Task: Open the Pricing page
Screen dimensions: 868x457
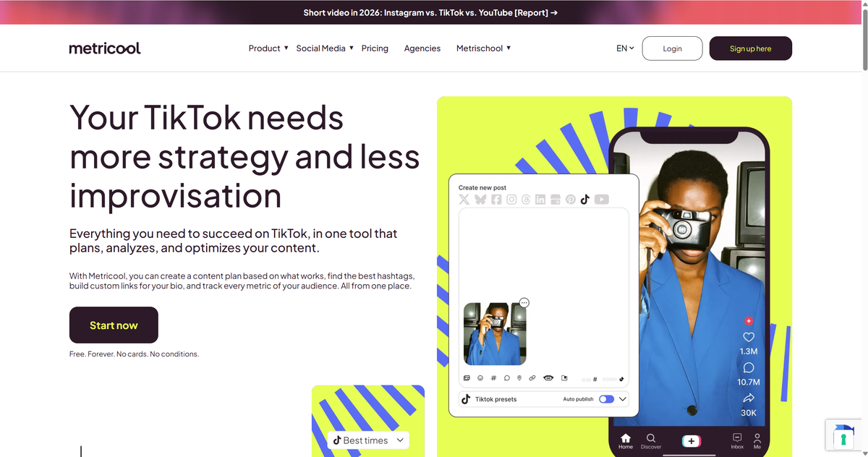Action: click(375, 48)
